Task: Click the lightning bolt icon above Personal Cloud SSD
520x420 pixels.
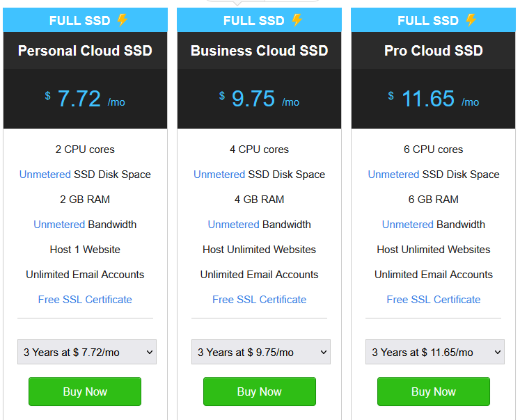Action: (123, 20)
